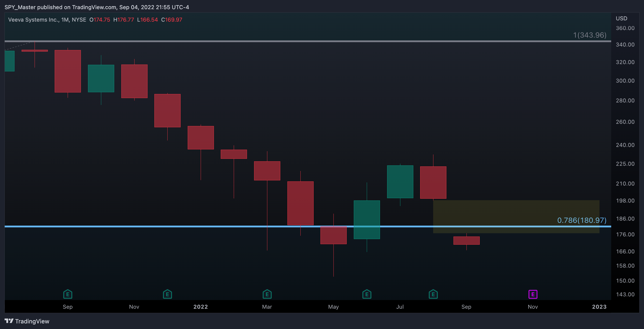Click the USD currency label on the price axis

tap(621, 18)
